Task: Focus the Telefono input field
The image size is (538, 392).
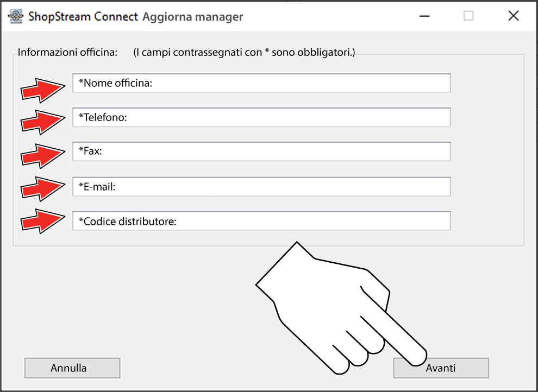Action: [x=261, y=117]
